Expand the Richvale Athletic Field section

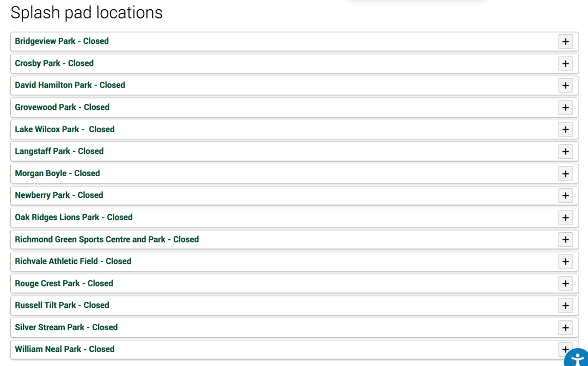pyautogui.click(x=295, y=262)
